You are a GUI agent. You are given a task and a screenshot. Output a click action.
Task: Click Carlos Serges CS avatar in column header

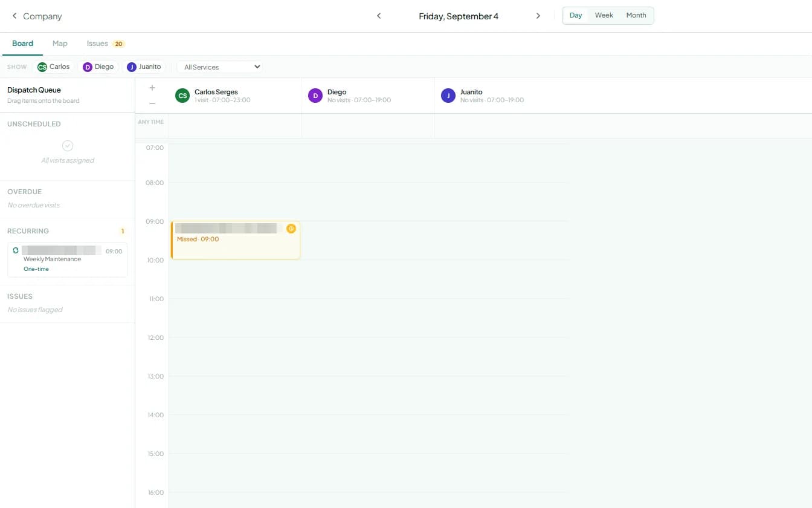pyautogui.click(x=182, y=96)
